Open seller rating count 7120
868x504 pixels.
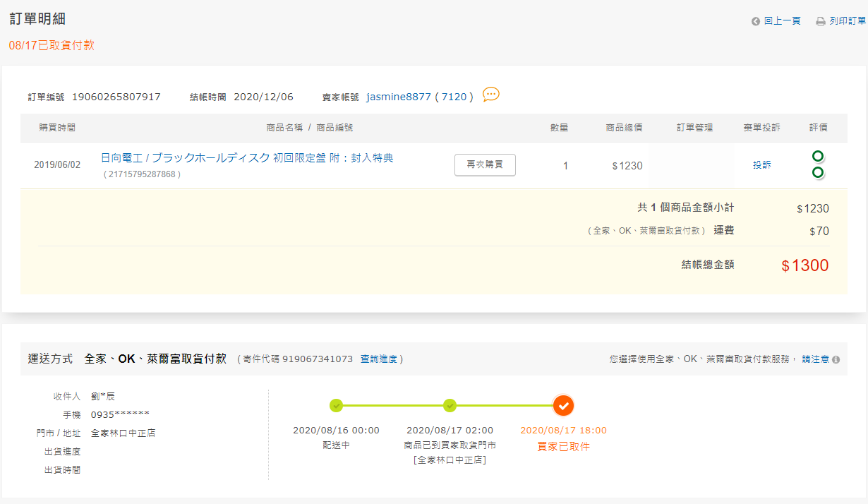(x=454, y=97)
